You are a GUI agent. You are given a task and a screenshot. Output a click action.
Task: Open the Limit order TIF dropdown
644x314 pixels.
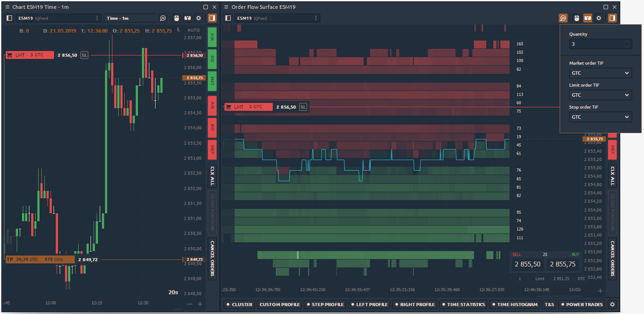(600, 95)
